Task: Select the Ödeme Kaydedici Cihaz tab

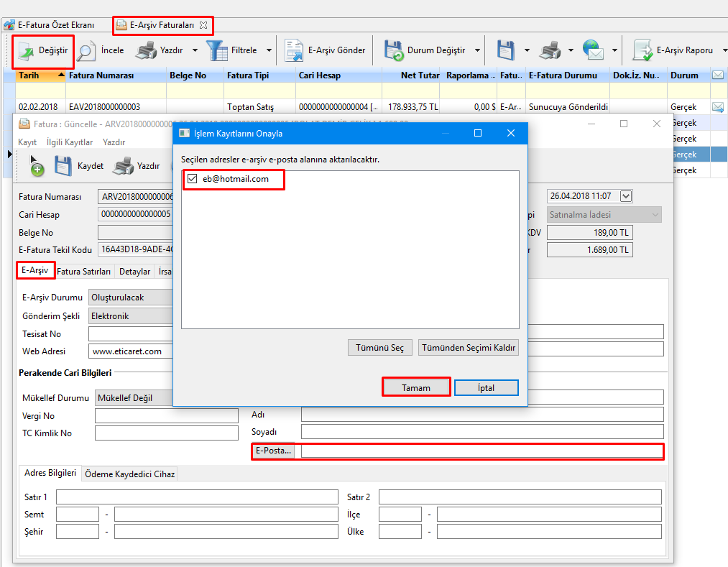Action: click(129, 474)
